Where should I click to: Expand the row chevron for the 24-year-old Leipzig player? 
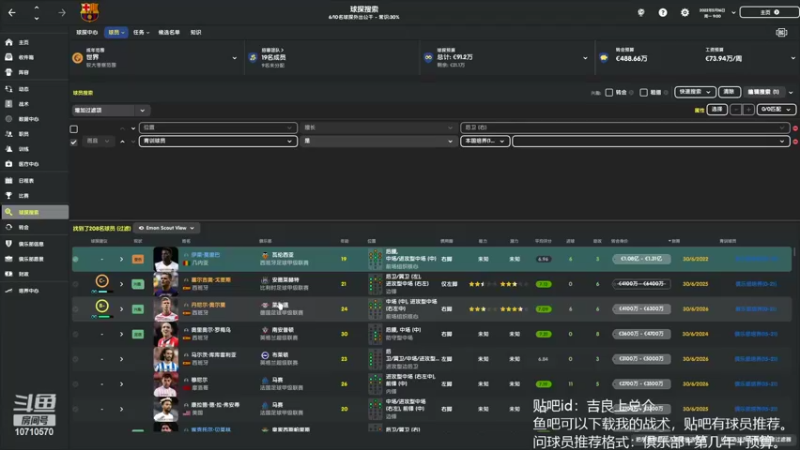pos(121,309)
